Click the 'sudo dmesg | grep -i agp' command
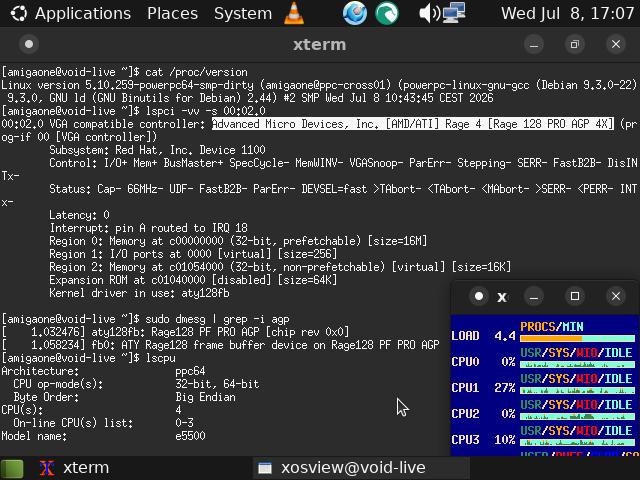640x480 pixels. [x=218, y=319]
